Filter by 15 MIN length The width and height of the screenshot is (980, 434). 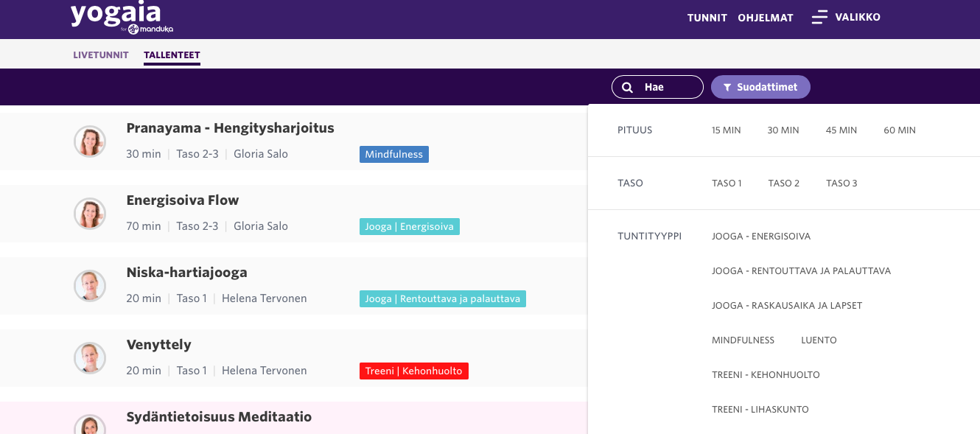pos(727,130)
